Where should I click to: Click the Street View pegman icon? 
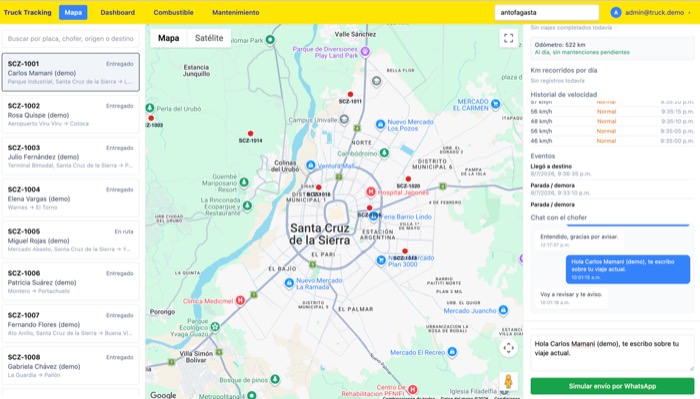(508, 382)
